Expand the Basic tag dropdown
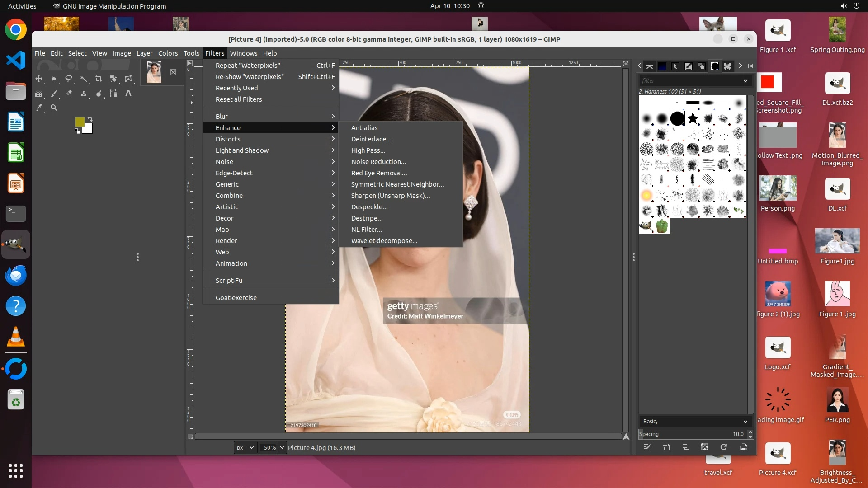 tap(745, 422)
